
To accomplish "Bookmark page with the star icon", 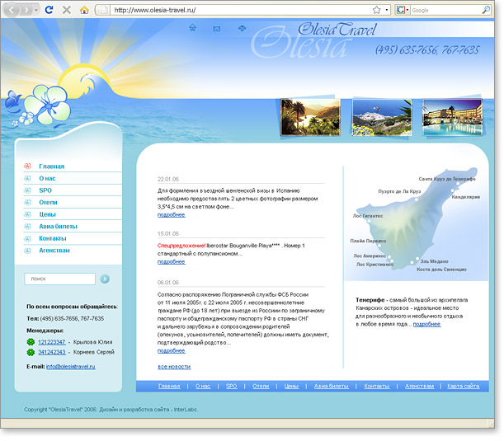I will [x=376, y=10].
